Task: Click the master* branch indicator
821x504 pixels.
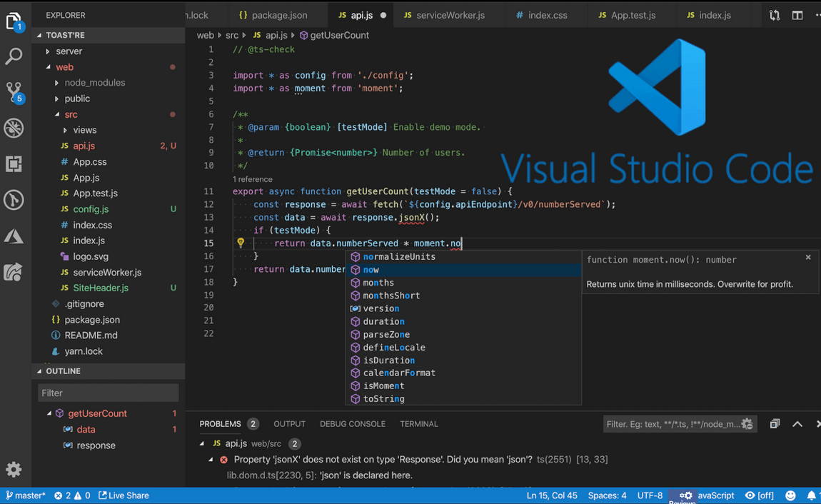Action: pos(26,495)
